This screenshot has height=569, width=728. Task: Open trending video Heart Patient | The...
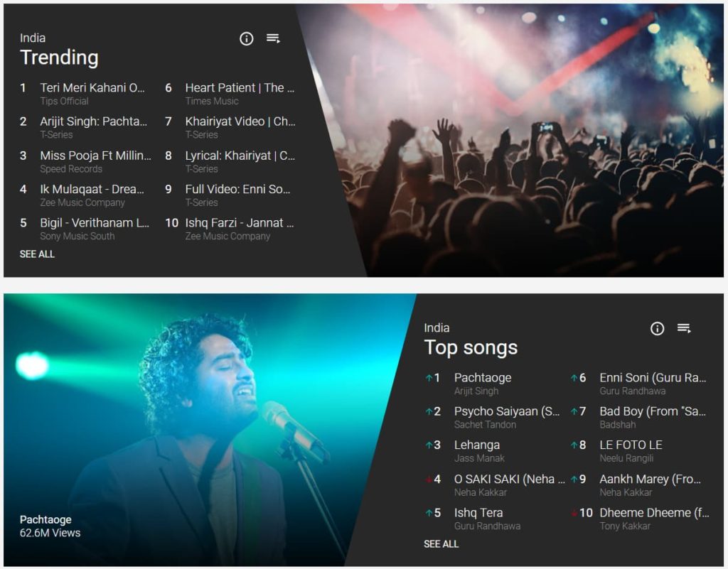[240, 87]
